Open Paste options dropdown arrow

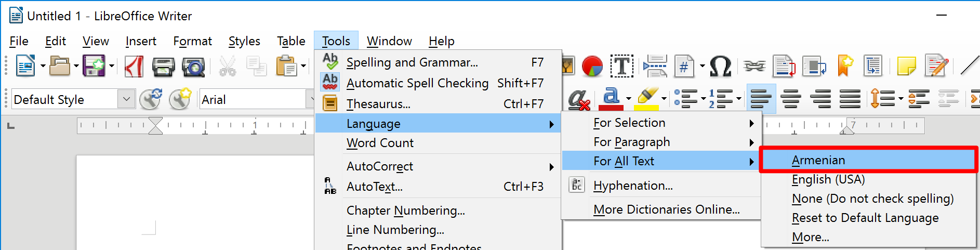(303, 66)
